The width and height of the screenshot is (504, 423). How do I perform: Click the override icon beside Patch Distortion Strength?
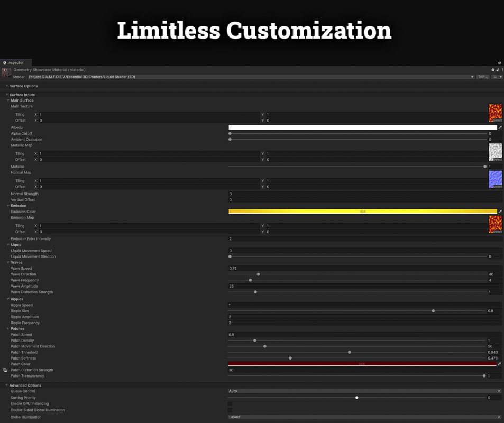(5, 370)
